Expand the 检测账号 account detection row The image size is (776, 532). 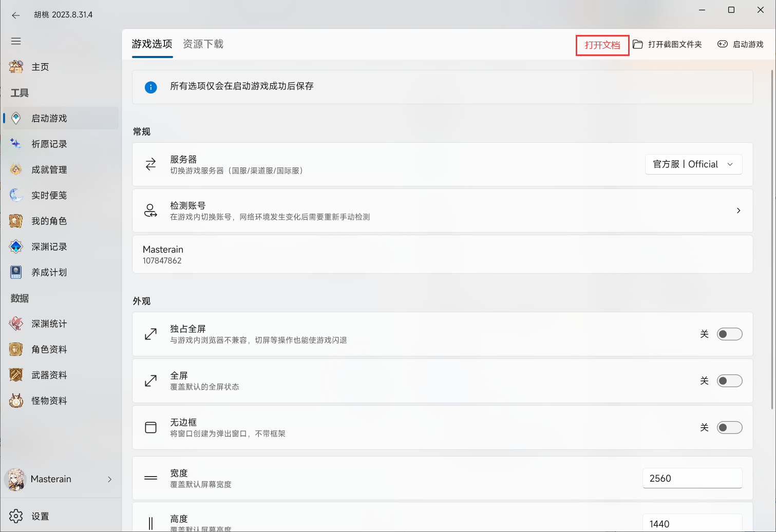coord(738,211)
